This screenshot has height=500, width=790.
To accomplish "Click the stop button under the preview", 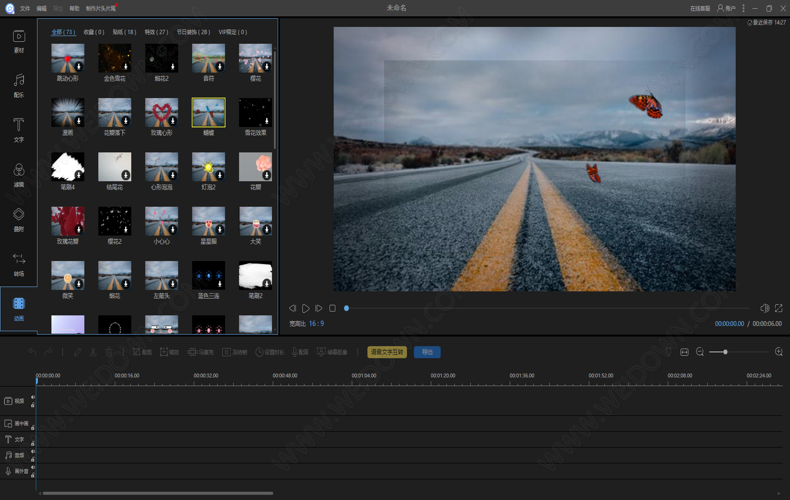I will click(332, 308).
